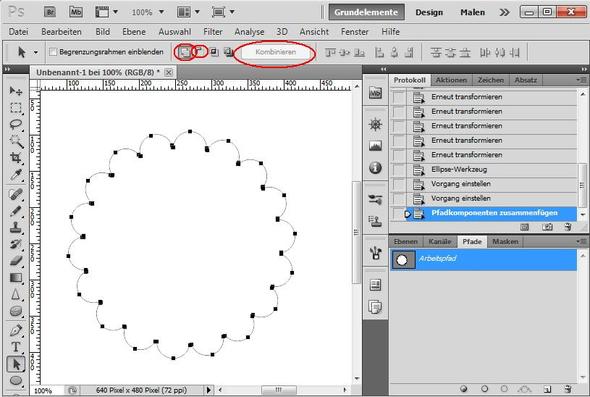The width and height of the screenshot is (590, 397).
Task: Select the Healing Brush bandage tool
Action: pos(15,194)
